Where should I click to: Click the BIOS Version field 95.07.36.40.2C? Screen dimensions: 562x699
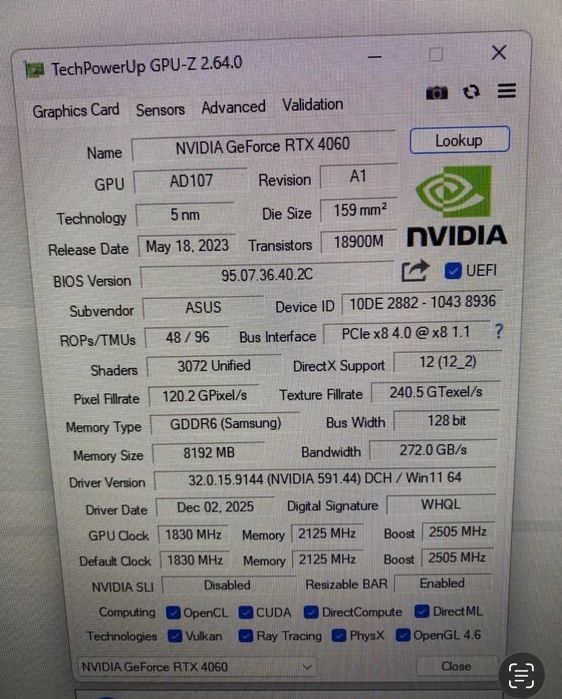[267, 275]
